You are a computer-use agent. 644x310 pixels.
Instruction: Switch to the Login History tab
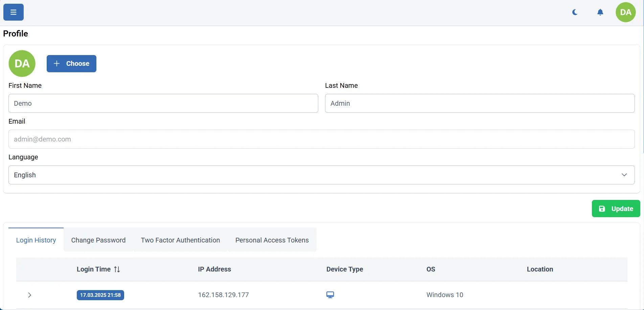coord(36,240)
